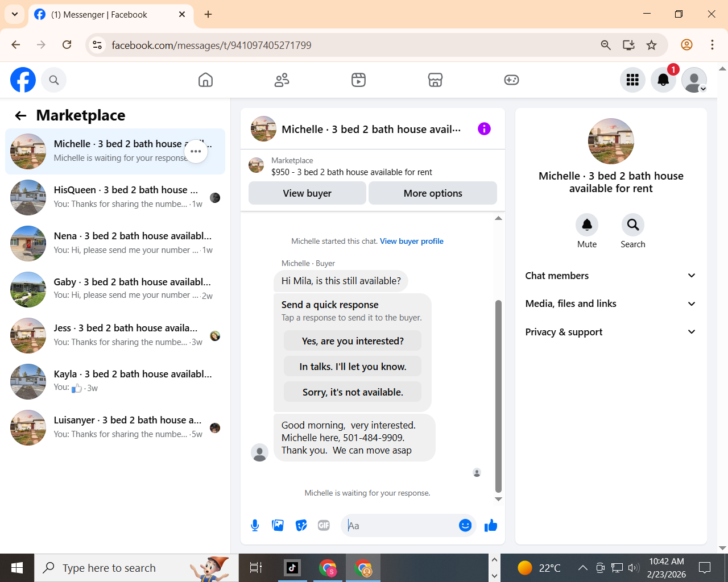Open the notifications bell icon
The width and height of the screenshot is (728, 582).
pyautogui.click(x=663, y=80)
